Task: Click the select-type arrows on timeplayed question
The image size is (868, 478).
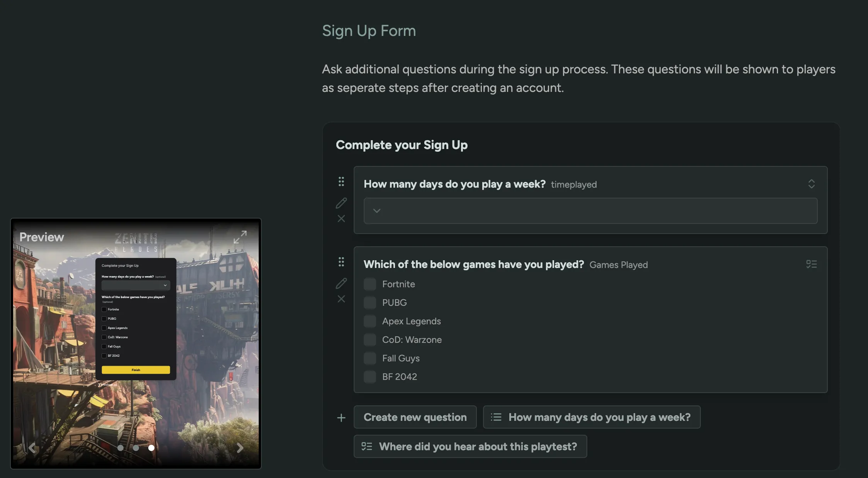Action: [x=811, y=184]
